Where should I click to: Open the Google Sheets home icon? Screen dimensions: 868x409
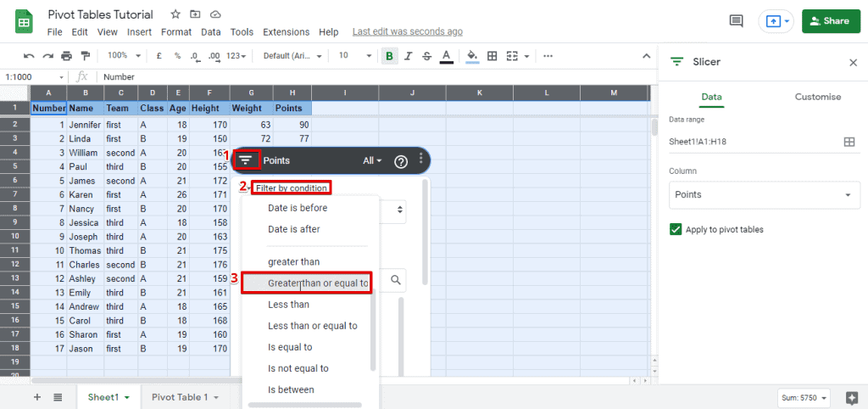[24, 23]
